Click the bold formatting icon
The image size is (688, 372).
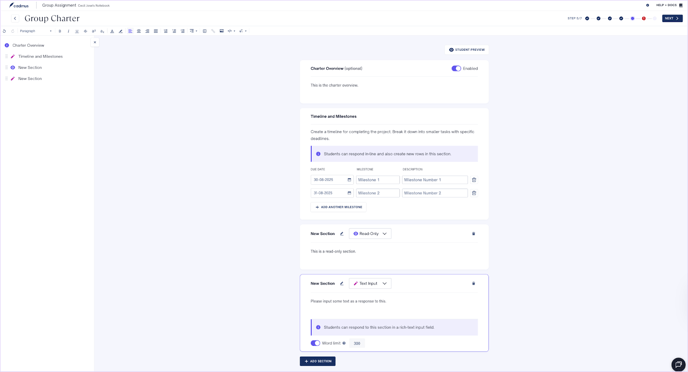pyautogui.click(x=60, y=31)
